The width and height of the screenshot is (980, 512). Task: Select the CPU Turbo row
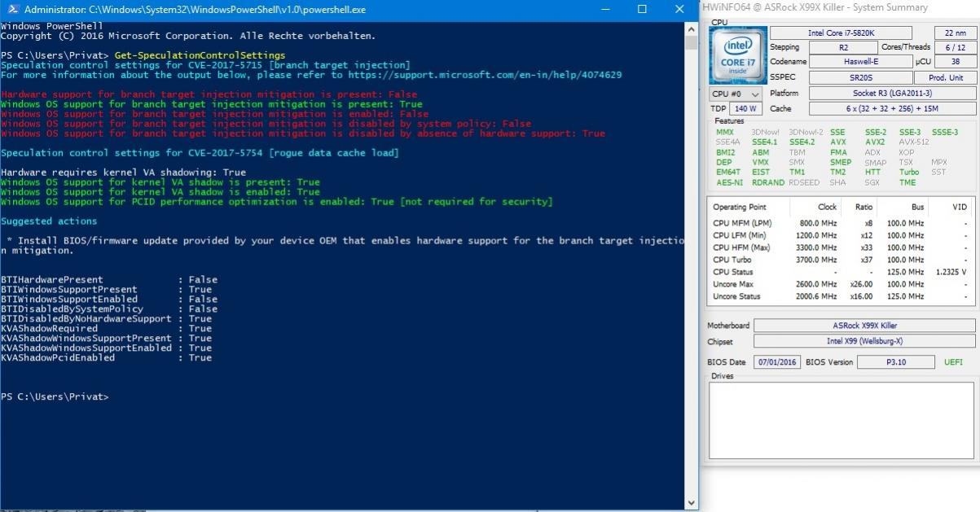841,260
